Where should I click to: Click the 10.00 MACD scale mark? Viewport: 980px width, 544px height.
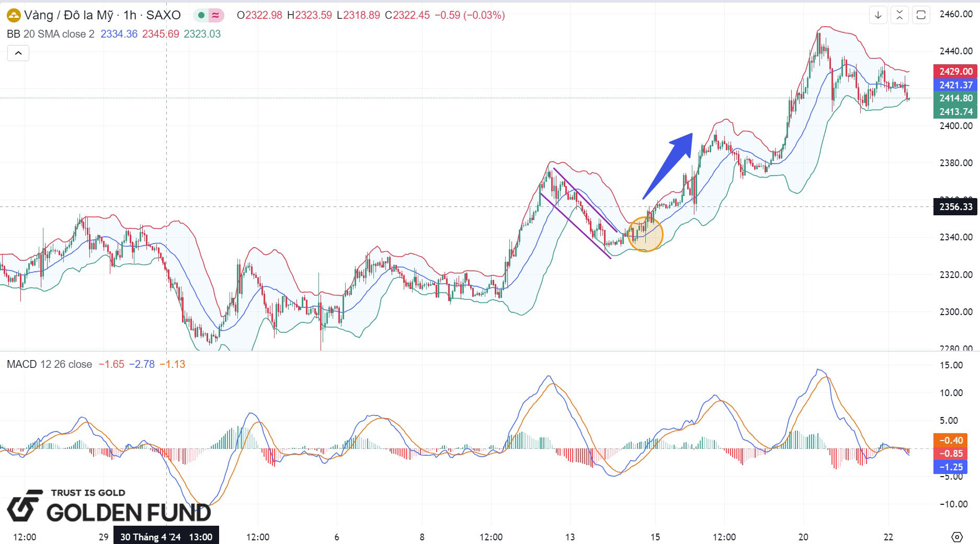click(x=951, y=393)
